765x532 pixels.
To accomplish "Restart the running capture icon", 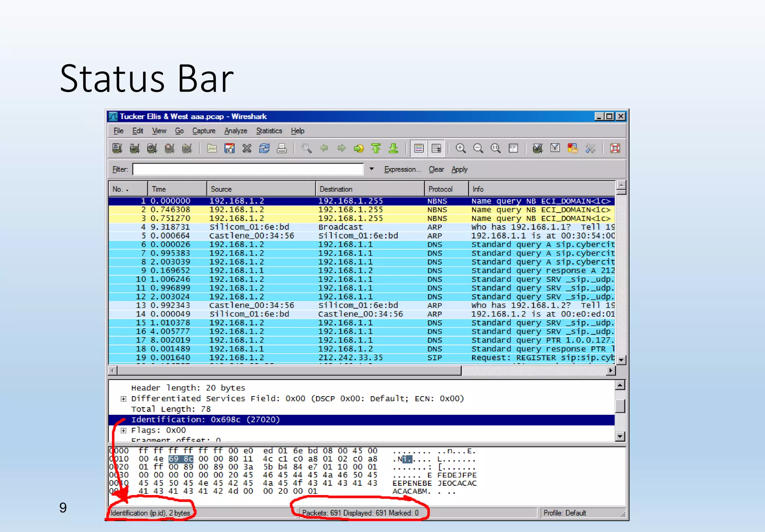I will (x=187, y=148).
